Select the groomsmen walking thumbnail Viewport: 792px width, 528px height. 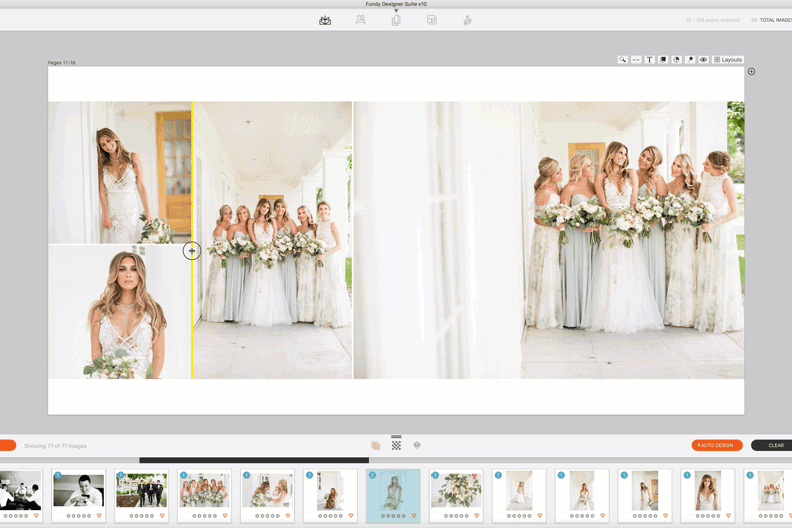(x=141, y=490)
